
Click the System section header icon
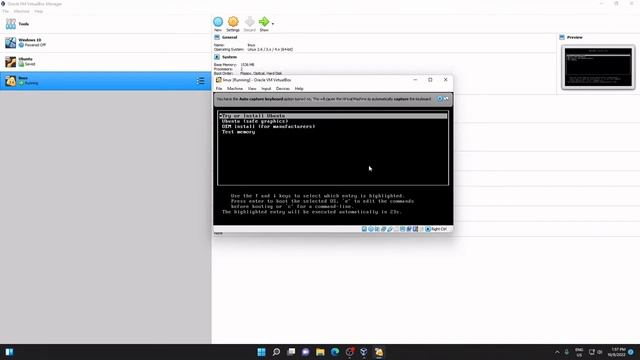coord(217,57)
